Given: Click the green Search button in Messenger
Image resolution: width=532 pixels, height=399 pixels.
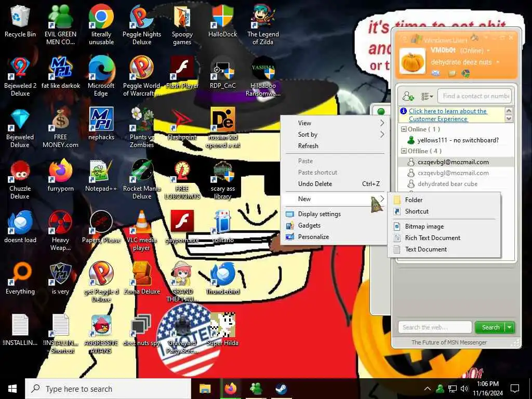Looking at the screenshot, I should pyautogui.click(x=490, y=327).
